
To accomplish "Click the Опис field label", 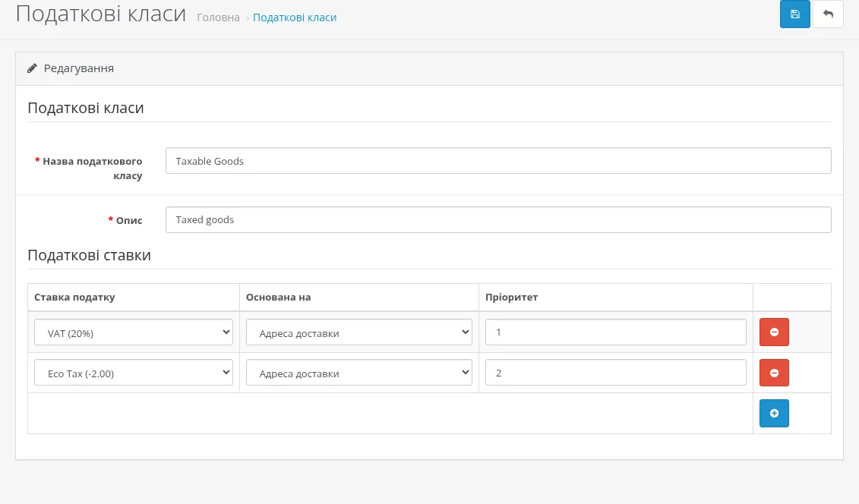I will click(x=125, y=221).
